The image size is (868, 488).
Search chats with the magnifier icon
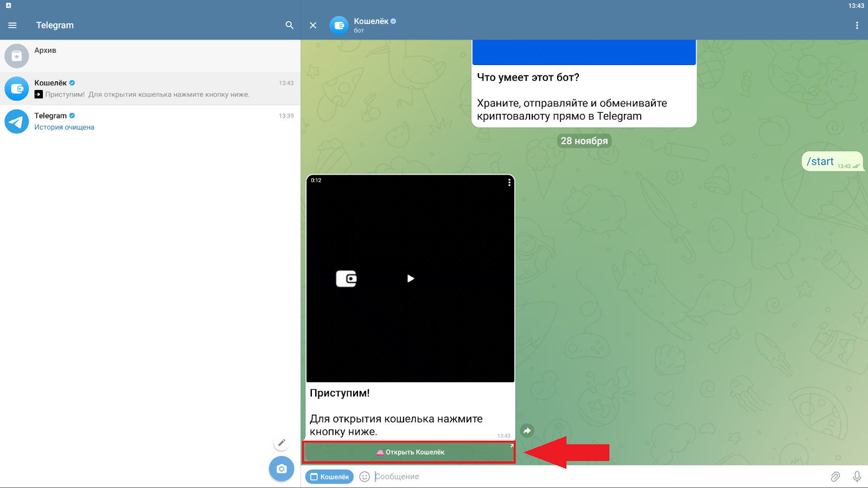click(289, 25)
